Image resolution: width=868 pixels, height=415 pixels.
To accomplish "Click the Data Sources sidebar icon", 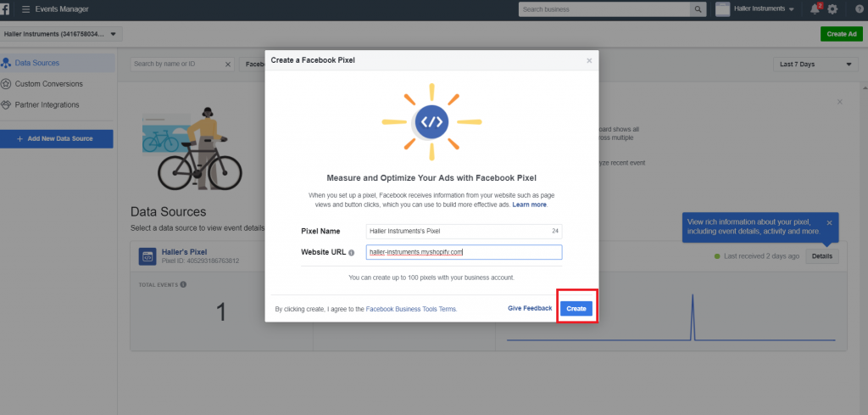I will tap(6, 63).
